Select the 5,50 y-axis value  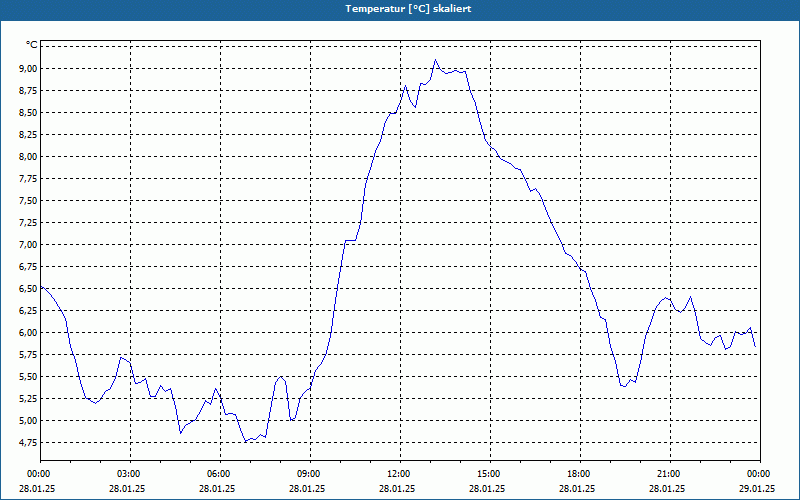29,377
